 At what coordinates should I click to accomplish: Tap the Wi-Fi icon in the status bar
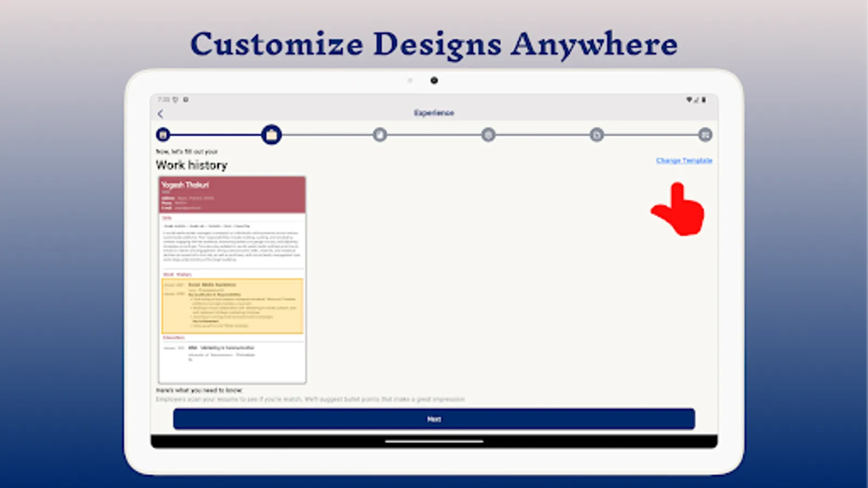tap(690, 100)
